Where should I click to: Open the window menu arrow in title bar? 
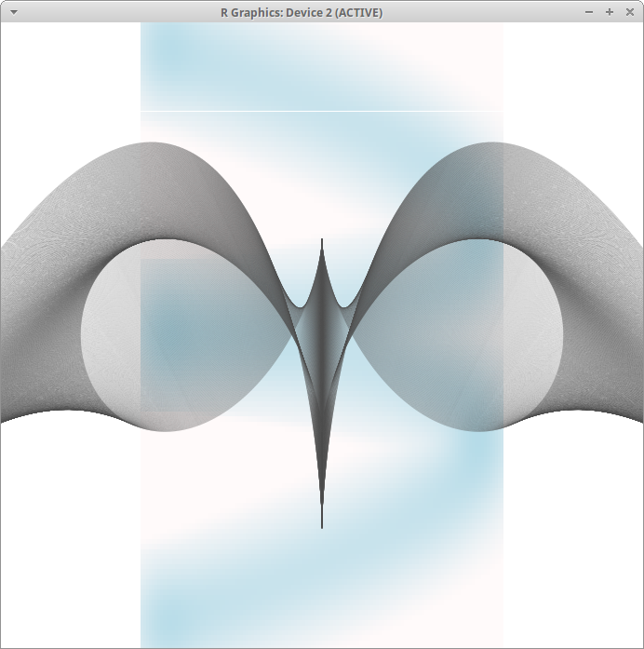14,12
